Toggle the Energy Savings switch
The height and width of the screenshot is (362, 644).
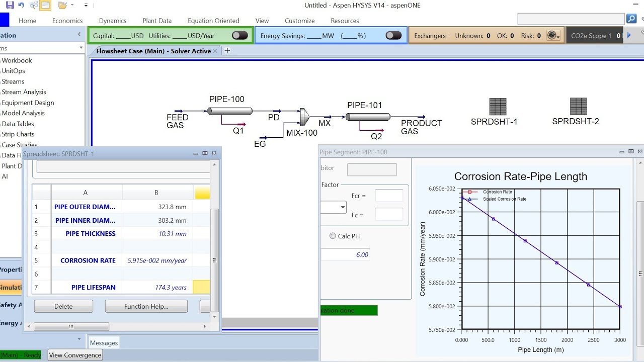pos(393,35)
